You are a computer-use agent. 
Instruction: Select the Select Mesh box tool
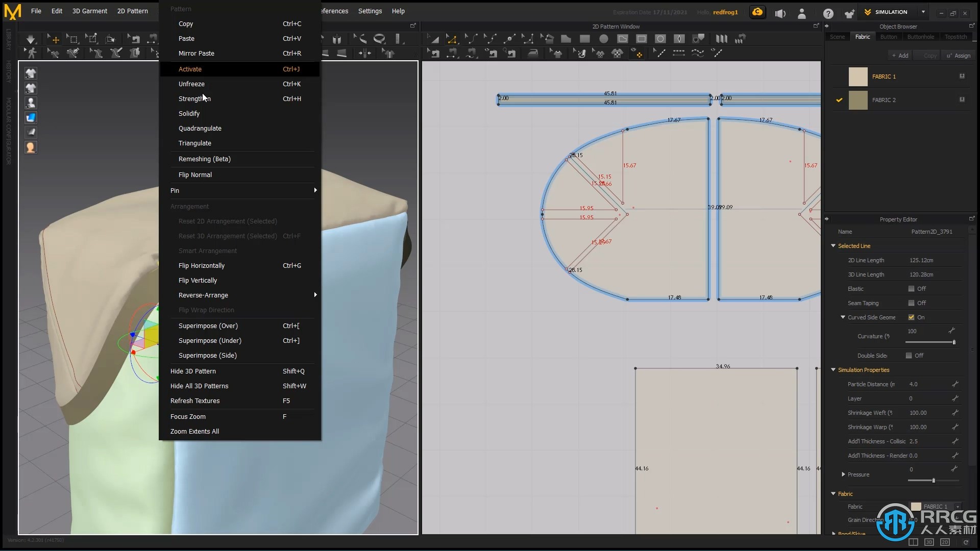point(73,39)
